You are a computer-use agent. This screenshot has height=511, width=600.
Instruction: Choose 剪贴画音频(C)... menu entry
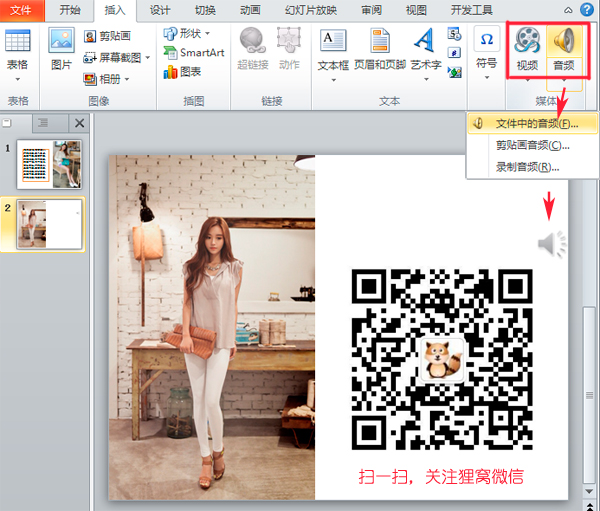(x=533, y=145)
